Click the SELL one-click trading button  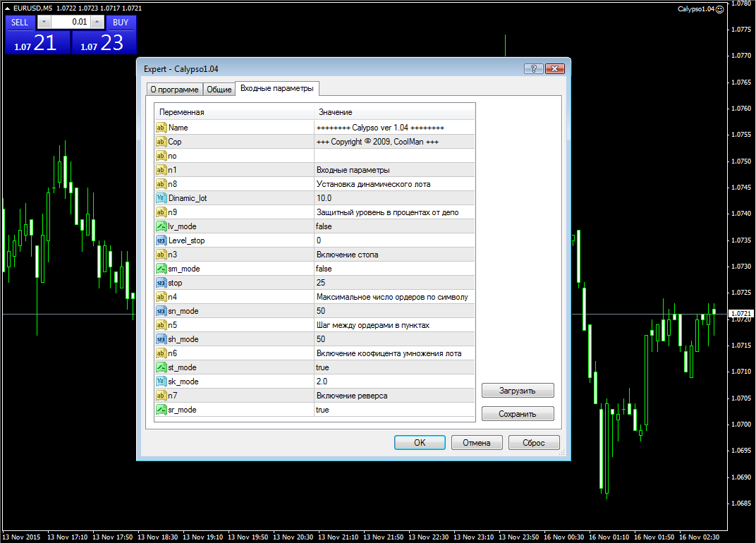(x=20, y=22)
